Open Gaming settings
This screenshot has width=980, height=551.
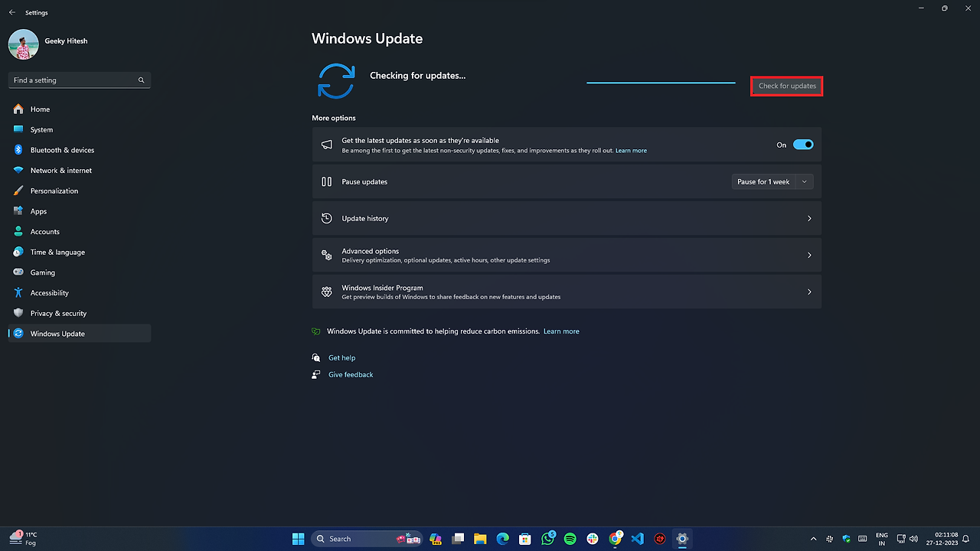click(x=80, y=272)
